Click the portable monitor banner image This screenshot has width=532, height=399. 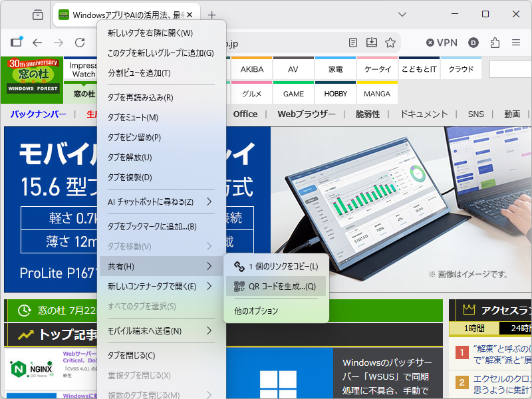tap(402, 209)
